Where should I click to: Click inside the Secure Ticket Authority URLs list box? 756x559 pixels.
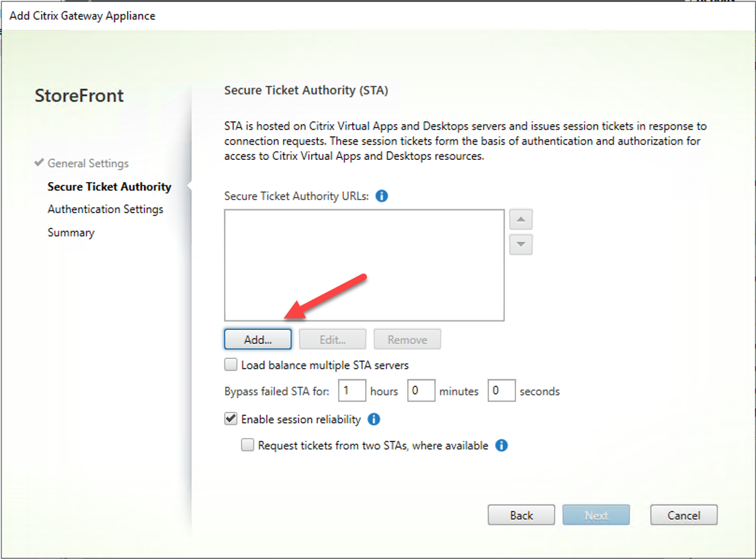364,265
